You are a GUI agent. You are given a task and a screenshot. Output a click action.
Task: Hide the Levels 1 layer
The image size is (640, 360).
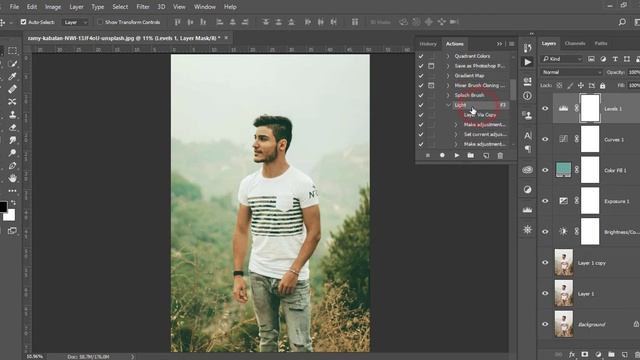(545, 109)
